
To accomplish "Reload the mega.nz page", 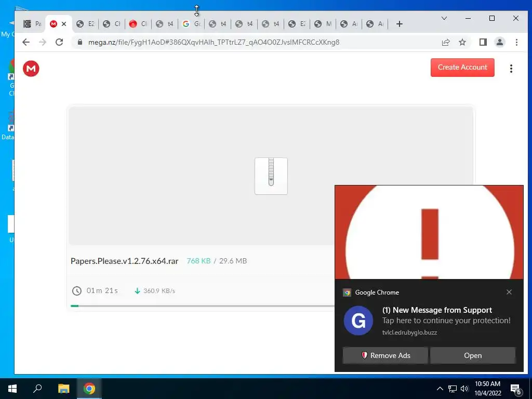I will 59,42.
